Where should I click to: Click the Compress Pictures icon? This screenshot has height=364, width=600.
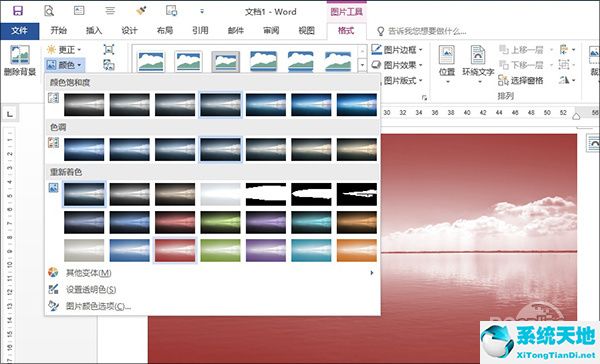(109, 50)
